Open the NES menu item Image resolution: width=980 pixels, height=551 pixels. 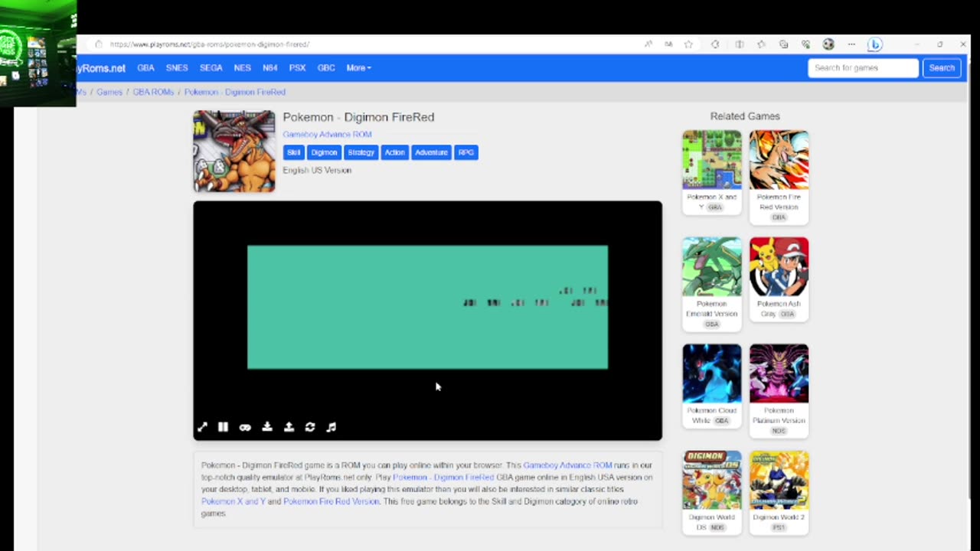tap(242, 68)
